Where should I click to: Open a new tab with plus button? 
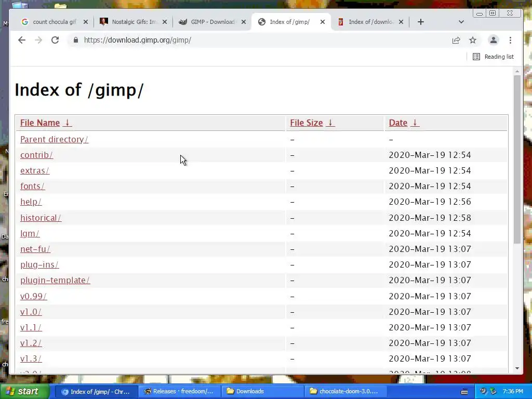421,22
